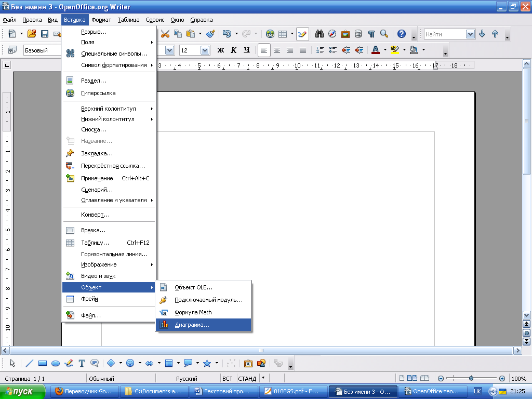Click the Table toolbar icon
532x399 pixels.
point(283,34)
